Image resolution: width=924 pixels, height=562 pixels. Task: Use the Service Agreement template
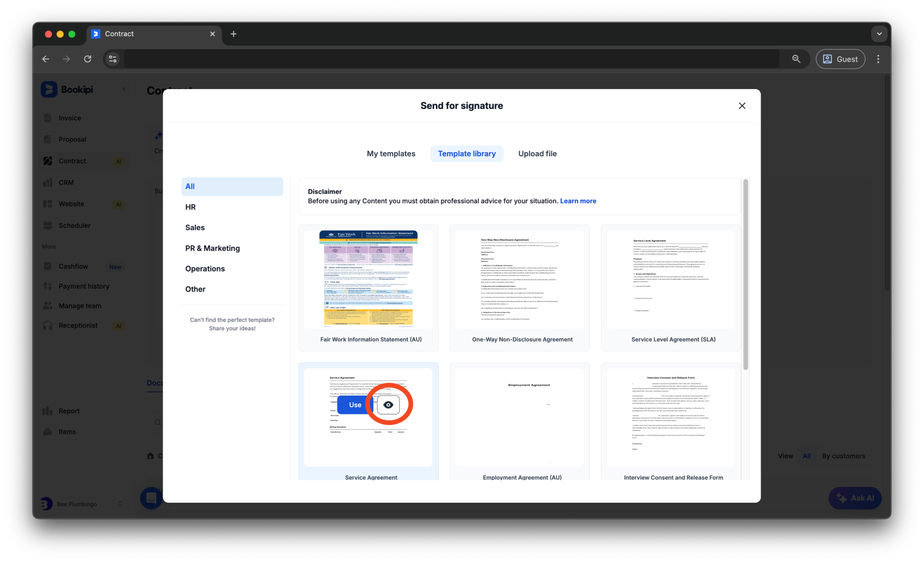coord(355,405)
